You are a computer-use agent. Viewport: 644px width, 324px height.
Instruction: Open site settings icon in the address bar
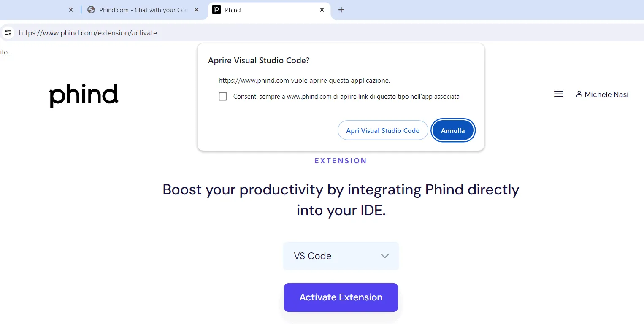point(8,32)
